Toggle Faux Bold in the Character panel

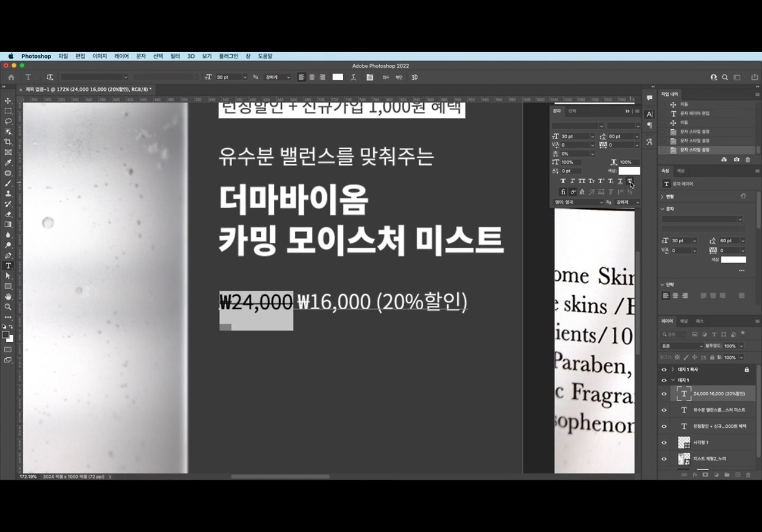pos(563,181)
